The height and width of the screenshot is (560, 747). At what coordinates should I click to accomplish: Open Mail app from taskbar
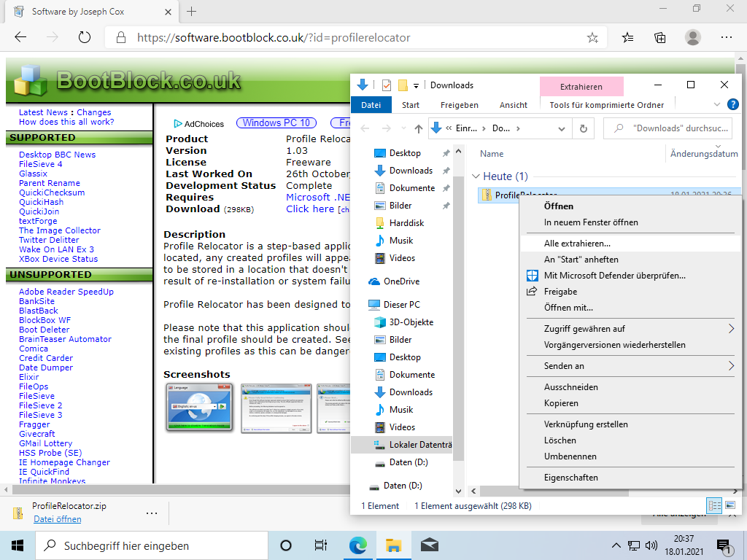coord(429,545)
